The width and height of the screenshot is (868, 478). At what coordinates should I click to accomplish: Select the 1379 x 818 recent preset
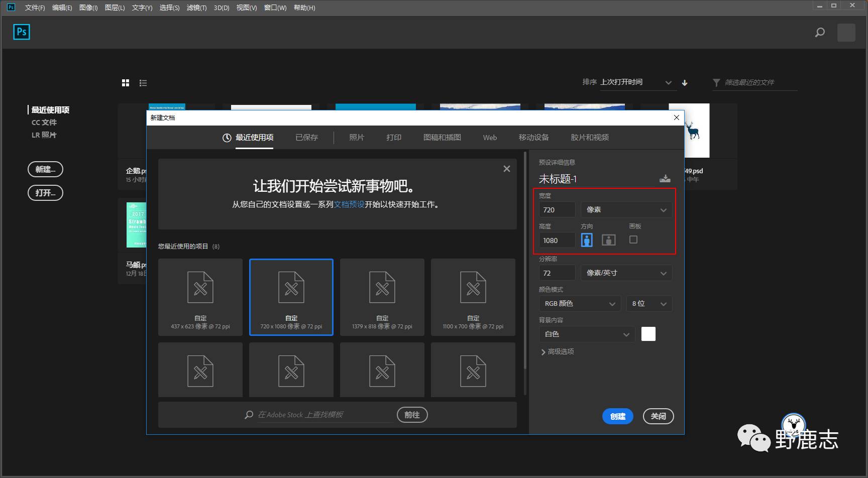pyautogui.click(x=382, y=297)
